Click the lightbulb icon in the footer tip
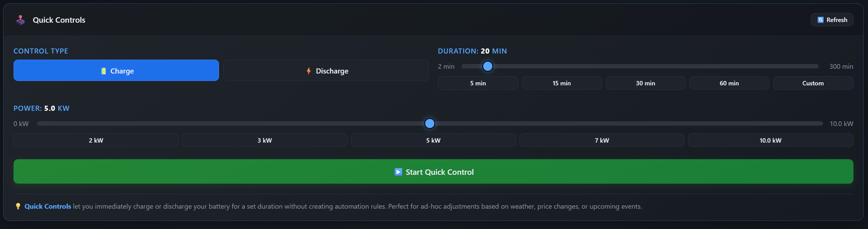The height and width of the screenshot is (229, 868). pos(17,206)
